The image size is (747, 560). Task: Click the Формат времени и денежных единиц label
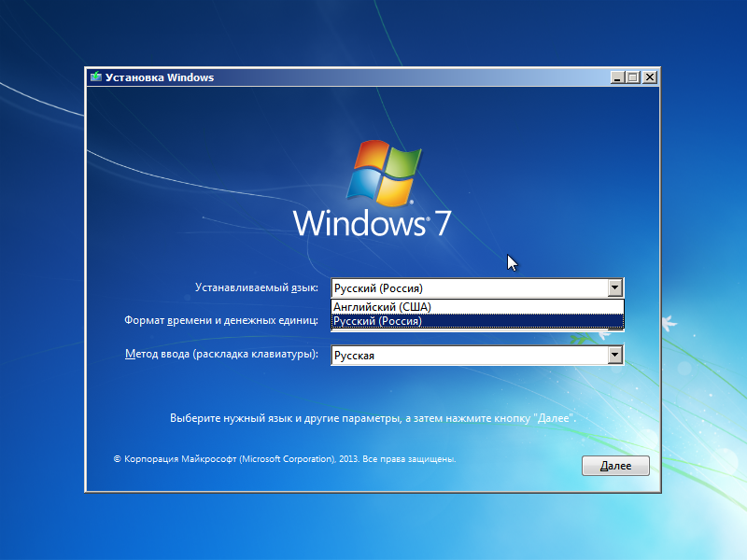(221, 320)
